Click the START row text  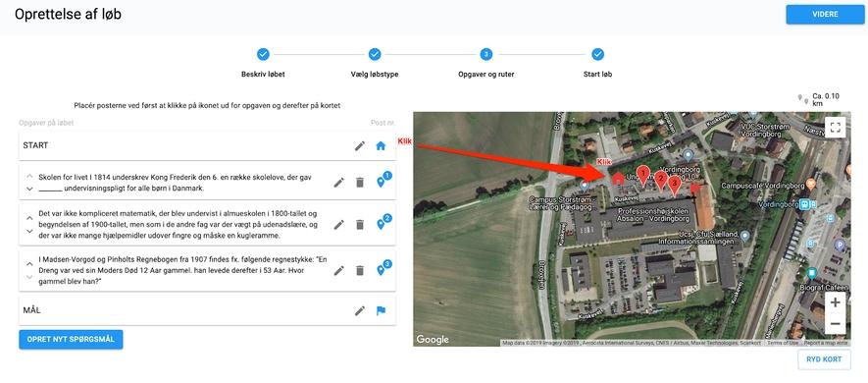[x=35, y=145]
